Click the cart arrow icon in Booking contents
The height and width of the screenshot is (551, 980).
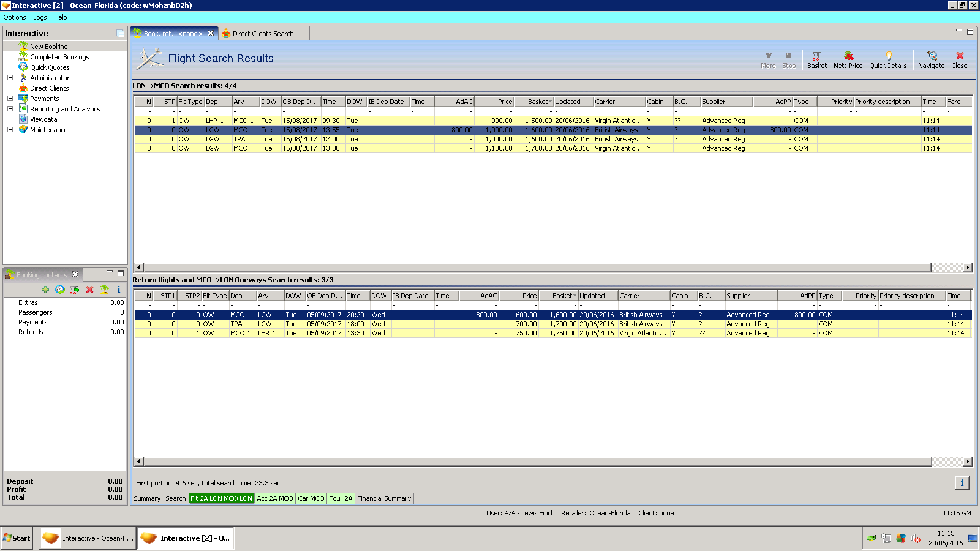click(x=74, y=290)
